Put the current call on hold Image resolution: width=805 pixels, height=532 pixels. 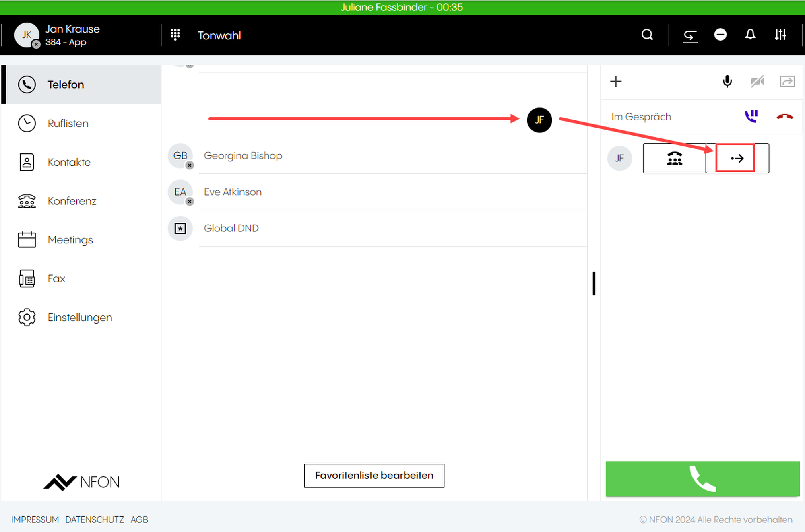[751, 117]
